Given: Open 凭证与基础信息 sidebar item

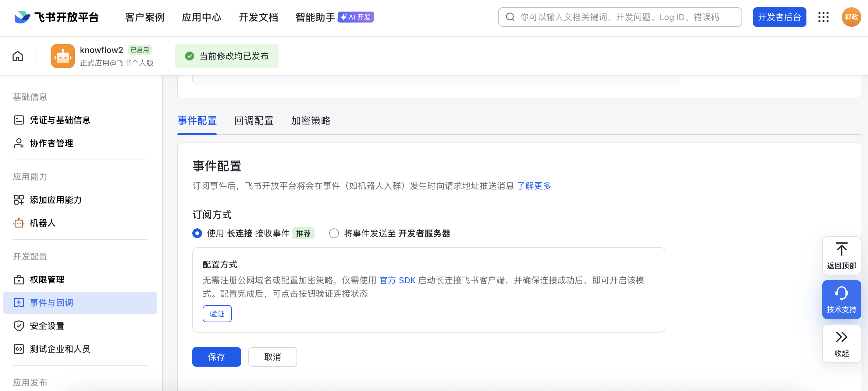Looking at the screenshot, I should point(80,120).
